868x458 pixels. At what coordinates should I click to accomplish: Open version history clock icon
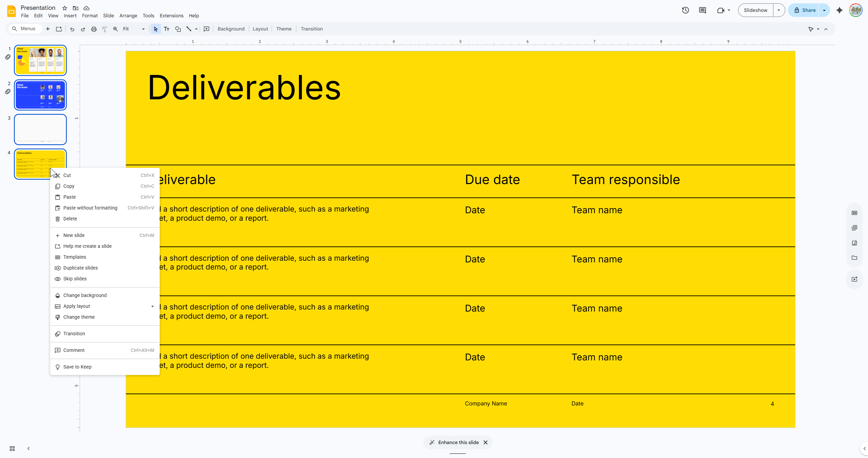pyautogui.click(x=686, y=10)
